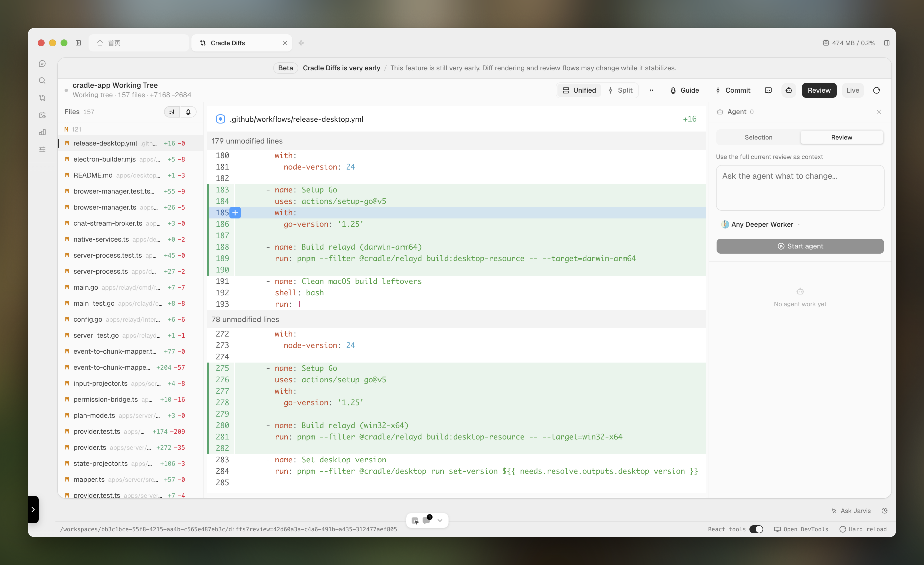The height and width of the screenshot is (565, 924).
Task: Select plan-mode.ts in file list
Action: pos(131,415)
